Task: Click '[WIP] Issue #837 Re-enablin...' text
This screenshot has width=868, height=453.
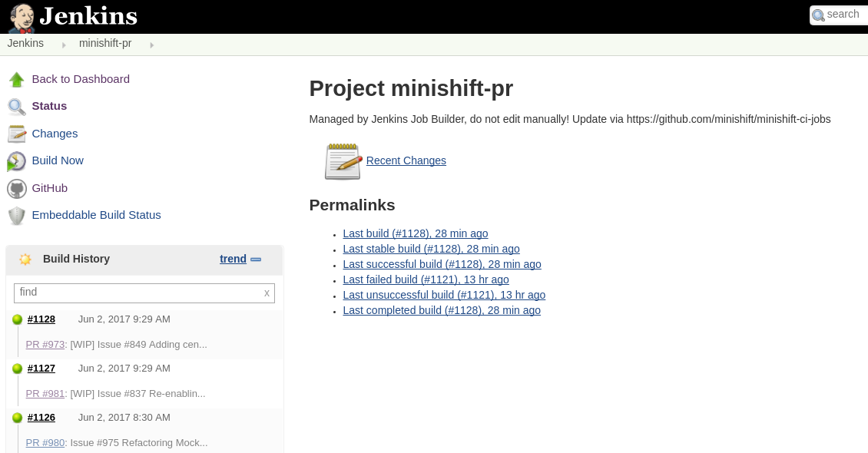Action: (x=137, y=394)
